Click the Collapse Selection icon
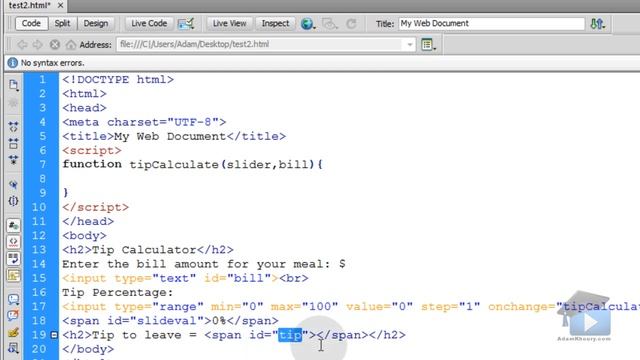 13,143
